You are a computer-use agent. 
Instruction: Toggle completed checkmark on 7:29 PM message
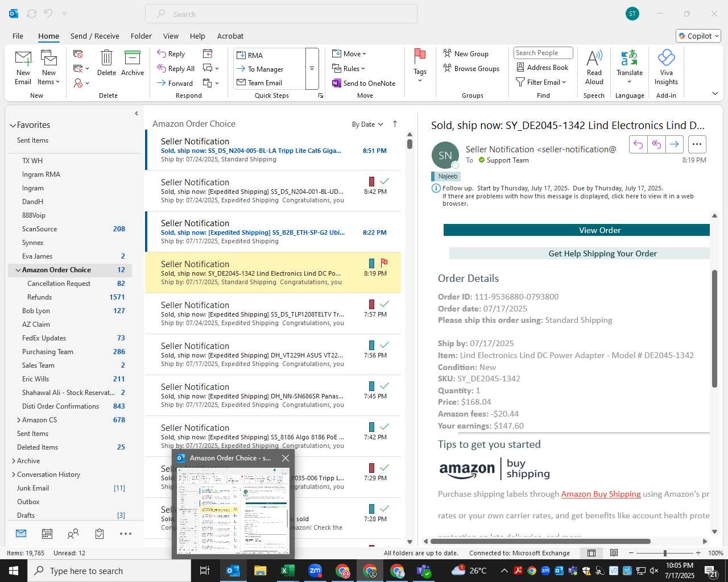pyautogui.click(x=384, y=468)
